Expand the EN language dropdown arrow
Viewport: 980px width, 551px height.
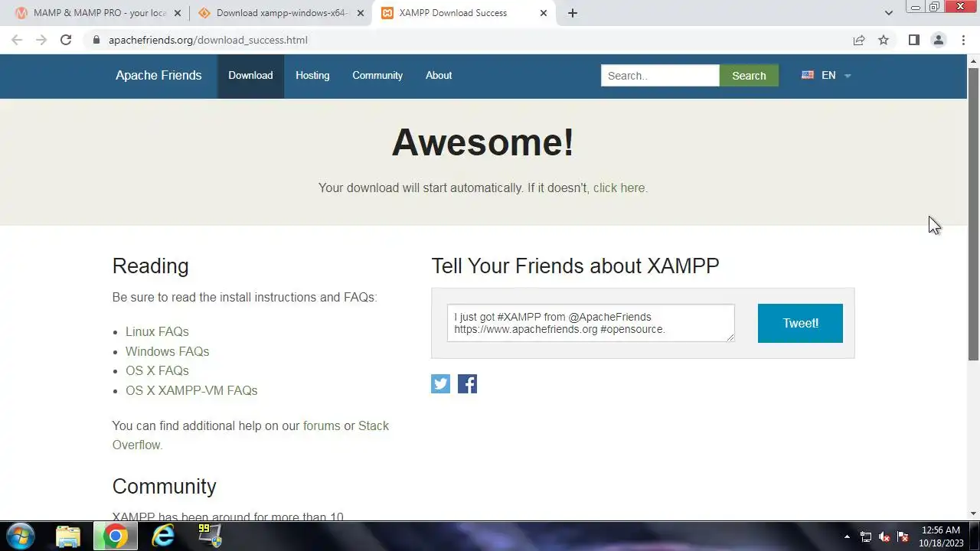point(848,76)
